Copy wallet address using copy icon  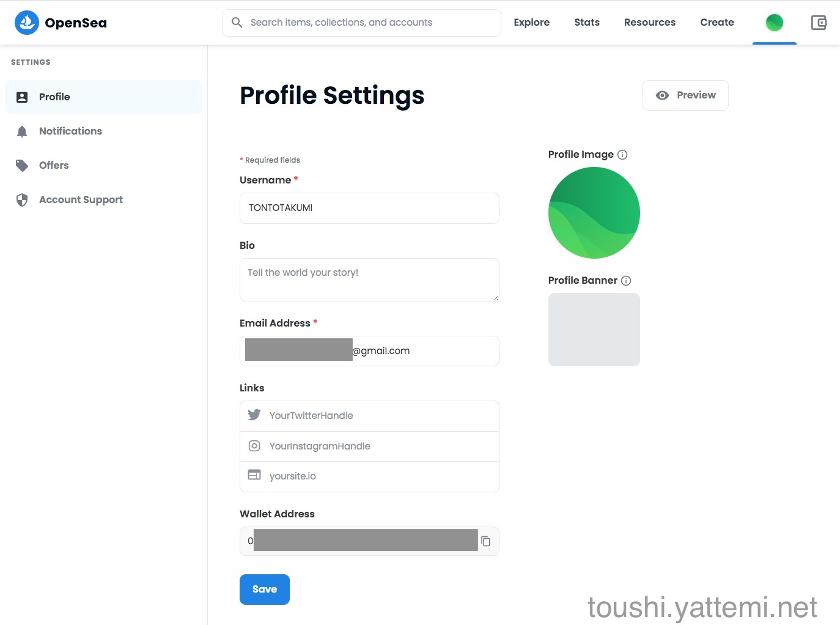(485, 541)
